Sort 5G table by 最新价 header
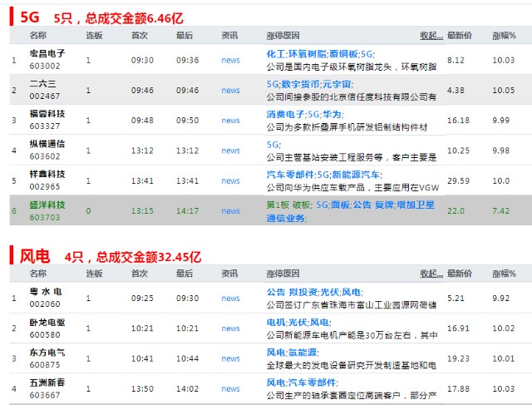Screen dimensions: 532x405 pos(459,35)
